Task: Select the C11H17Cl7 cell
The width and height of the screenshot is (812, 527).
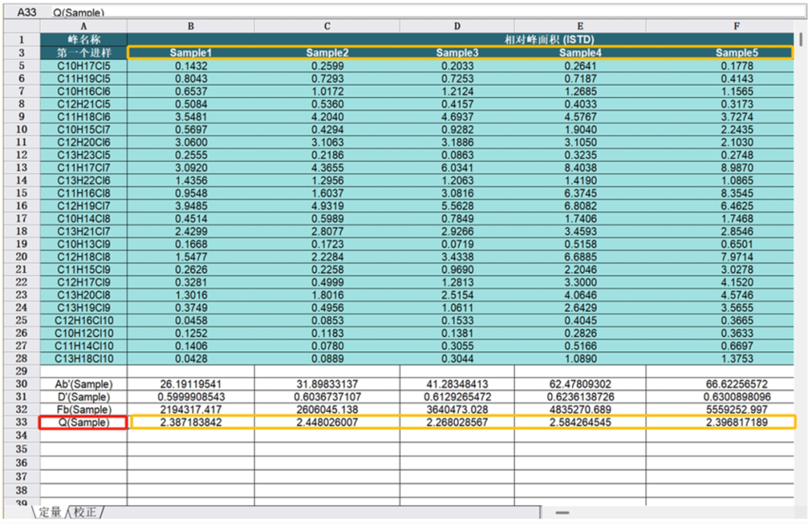Action: (x=84, y=168)
